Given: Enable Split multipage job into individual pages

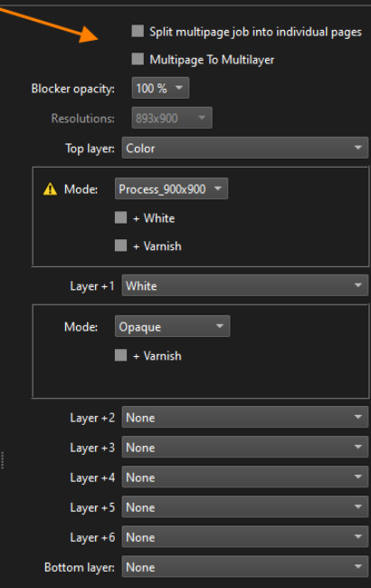Looking at the screenshot, I should click(138, 31).
